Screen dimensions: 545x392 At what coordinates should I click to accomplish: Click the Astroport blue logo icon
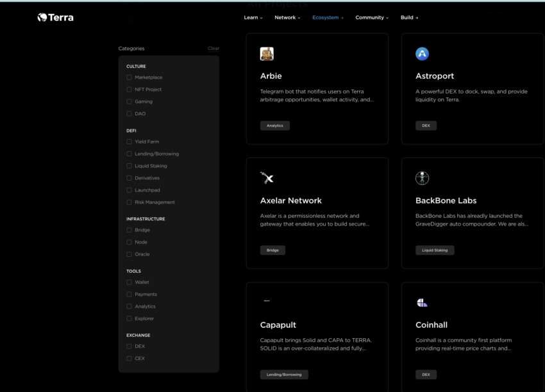point(422,54)
